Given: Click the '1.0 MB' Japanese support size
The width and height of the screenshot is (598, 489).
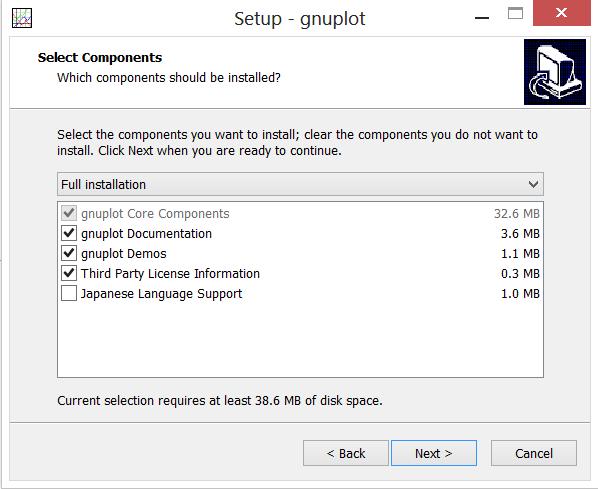Looking at the screenshot, I should point(520,294).
